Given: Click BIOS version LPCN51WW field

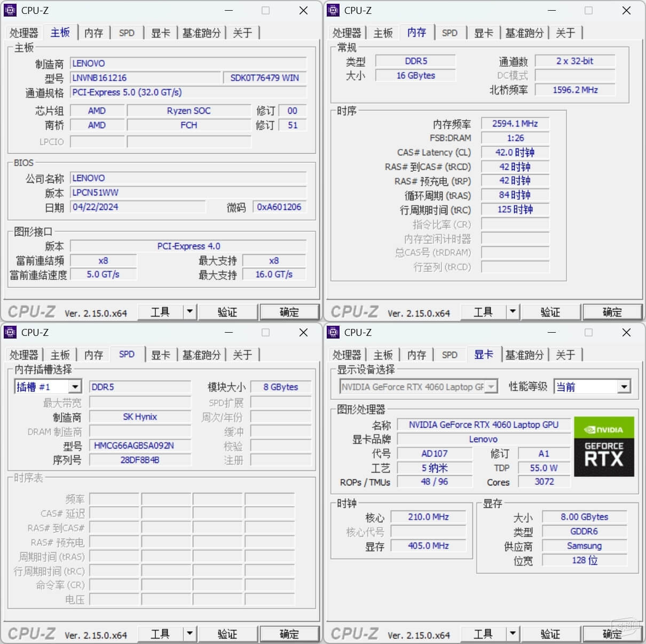Looking at the screenshot, I should click(x=188, y=193).
